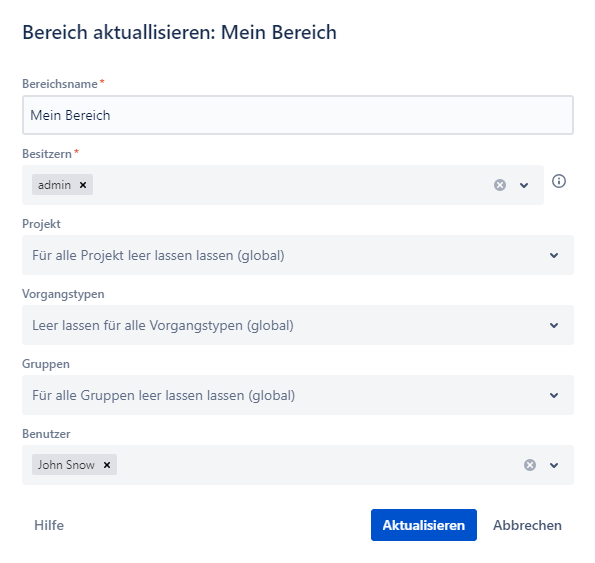
Task: Expand the Gruppen dropdown chevron
Action: 554,395
